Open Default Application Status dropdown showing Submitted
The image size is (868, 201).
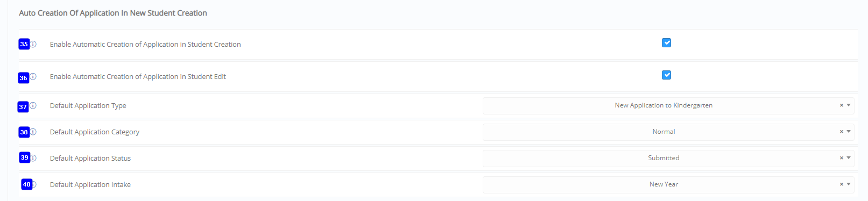click(x=668, y=158)
